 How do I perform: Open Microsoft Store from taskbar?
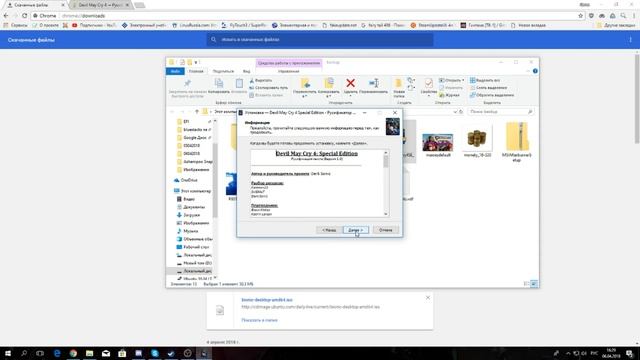coord(122,353)
